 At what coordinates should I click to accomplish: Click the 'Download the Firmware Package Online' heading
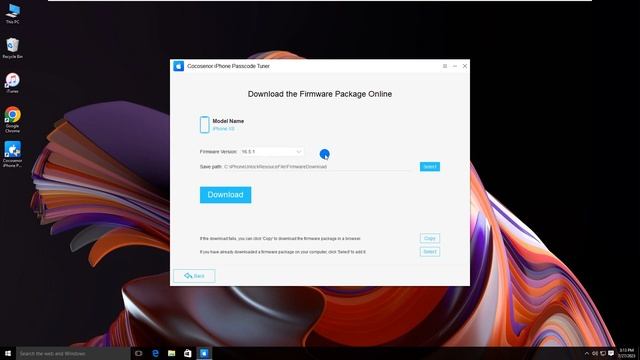[x=320, y=94]
